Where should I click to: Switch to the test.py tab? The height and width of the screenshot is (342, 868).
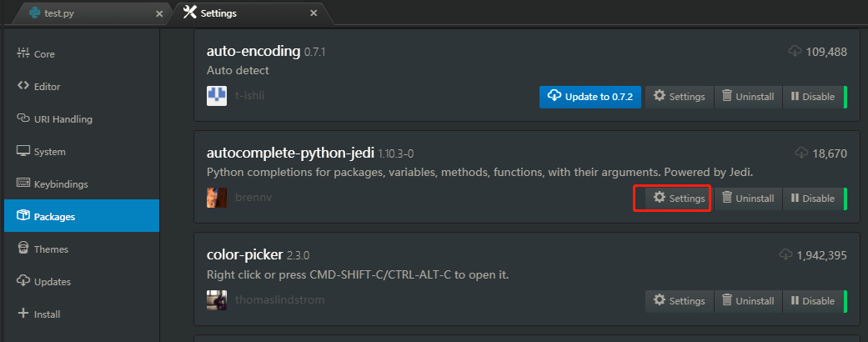click(58, 13)
